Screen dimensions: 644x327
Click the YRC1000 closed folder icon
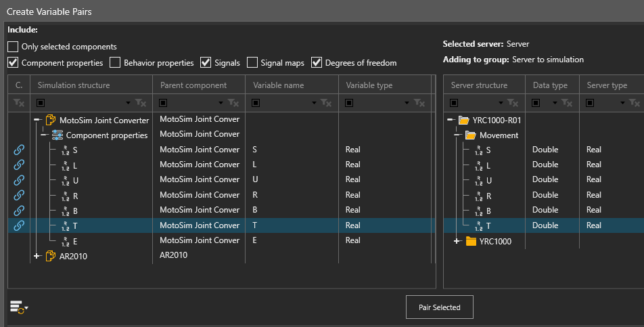tap(471, 241)
